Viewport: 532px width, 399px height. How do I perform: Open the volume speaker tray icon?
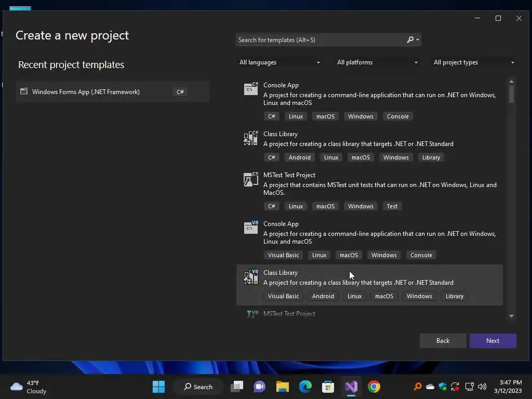tap(482, 387)
